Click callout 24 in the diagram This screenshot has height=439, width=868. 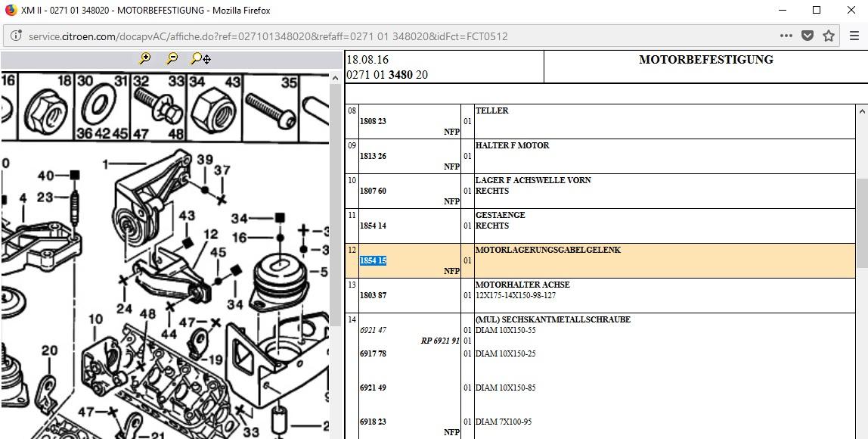(x=125, y=308)
